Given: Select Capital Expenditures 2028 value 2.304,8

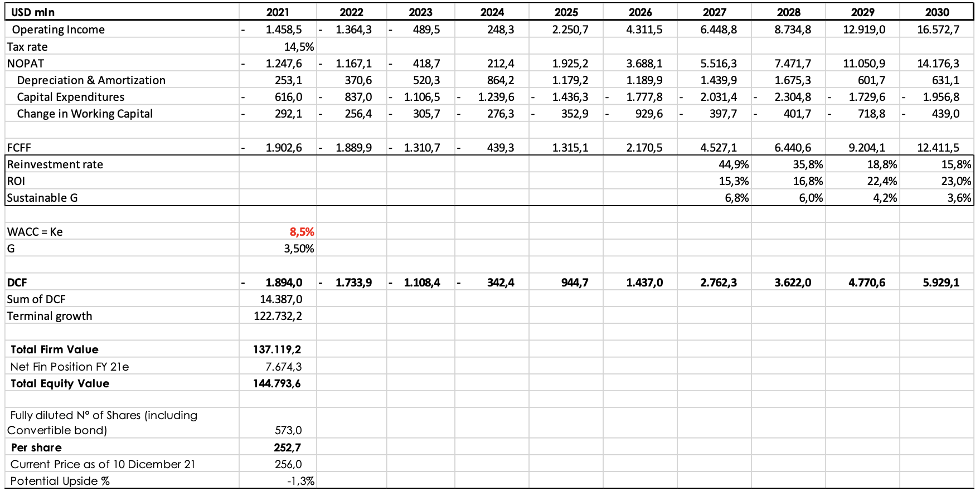Looking at the screenshot, I should 793,97.
